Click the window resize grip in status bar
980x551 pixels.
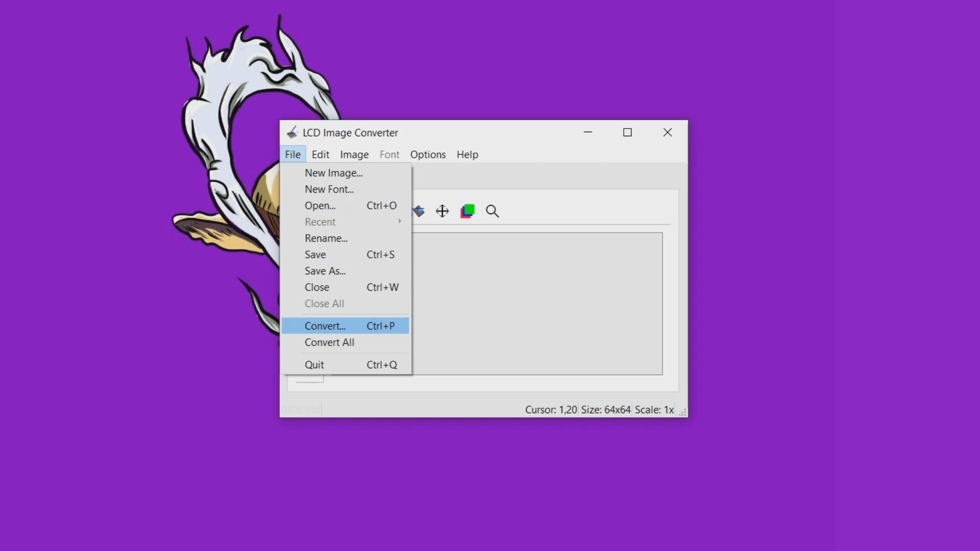click(682, 412)
